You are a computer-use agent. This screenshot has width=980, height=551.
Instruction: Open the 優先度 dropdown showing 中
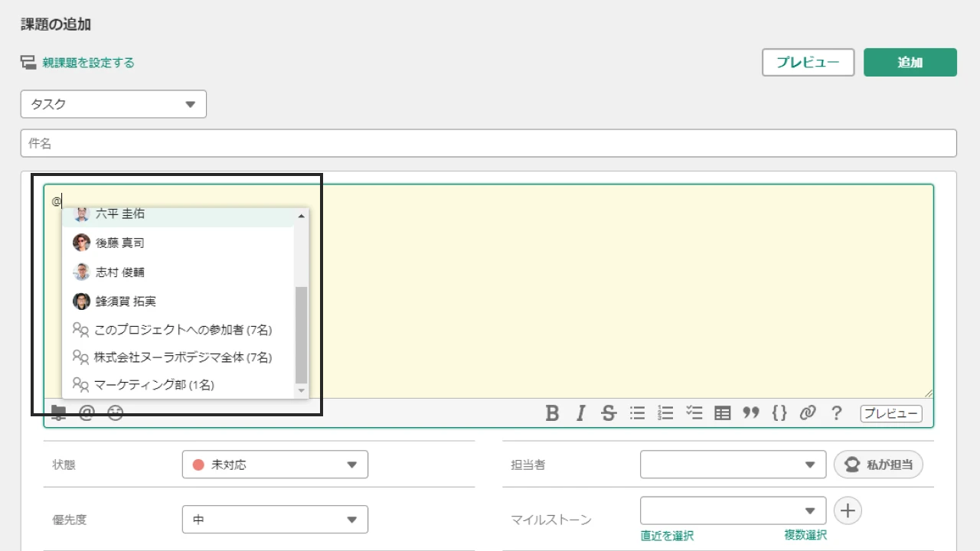click(x=274, y=519)
